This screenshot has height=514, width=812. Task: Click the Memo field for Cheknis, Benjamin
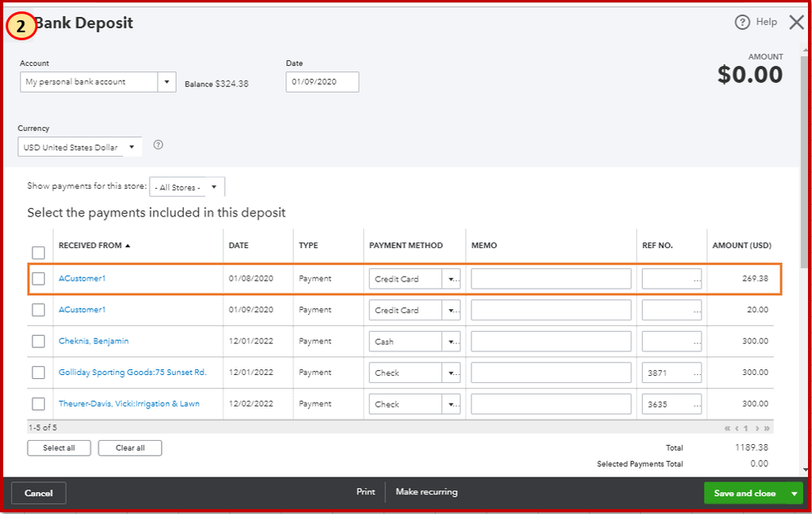[x=551, y=342]
